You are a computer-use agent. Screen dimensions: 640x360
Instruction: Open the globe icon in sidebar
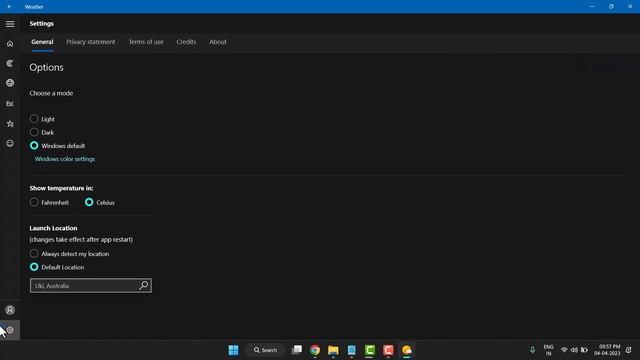[x=10, y=83]
